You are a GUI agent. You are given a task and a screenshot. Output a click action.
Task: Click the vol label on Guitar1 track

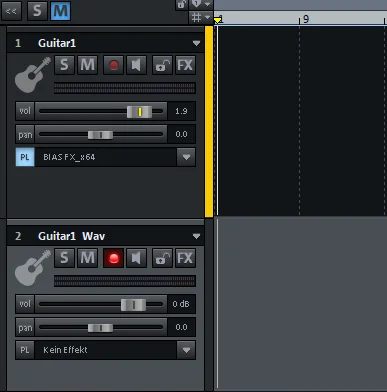(25, 111)
